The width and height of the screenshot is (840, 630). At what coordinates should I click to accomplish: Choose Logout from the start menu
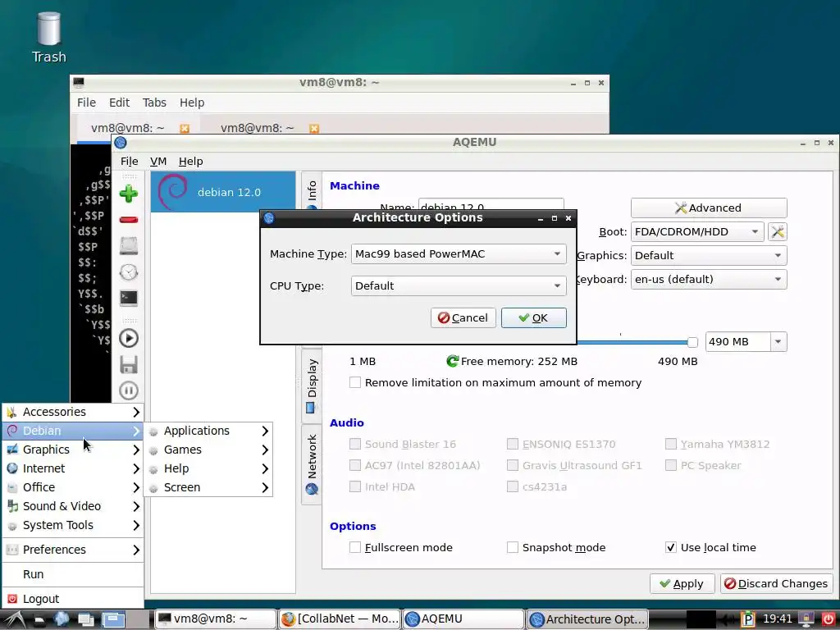coord(73,599)
